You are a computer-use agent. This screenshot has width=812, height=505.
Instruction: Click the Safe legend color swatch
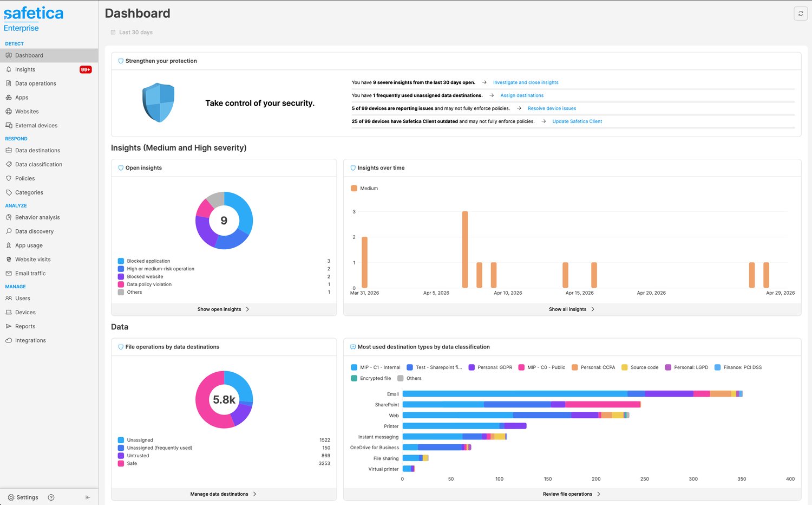(x=121, y=463)
